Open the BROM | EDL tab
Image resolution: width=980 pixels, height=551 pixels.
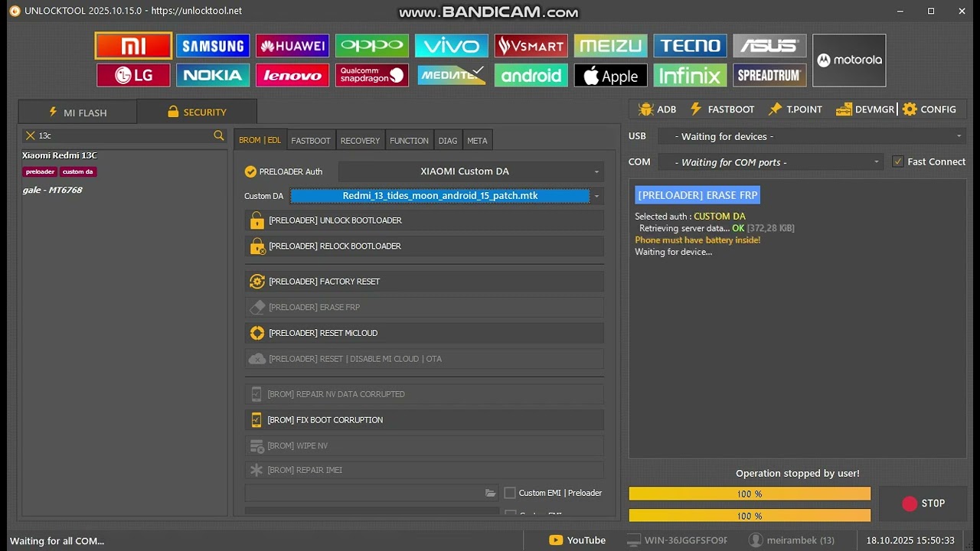coord(260,140)
